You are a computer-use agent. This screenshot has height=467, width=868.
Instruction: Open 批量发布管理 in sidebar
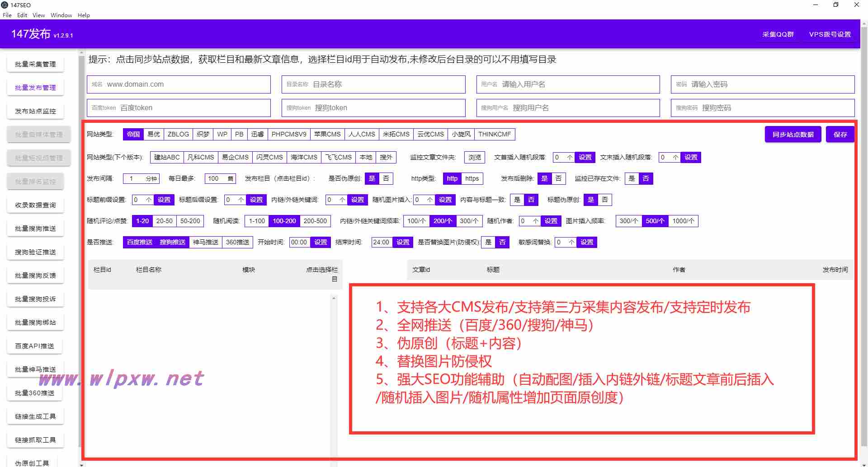(x=35, y=88)
